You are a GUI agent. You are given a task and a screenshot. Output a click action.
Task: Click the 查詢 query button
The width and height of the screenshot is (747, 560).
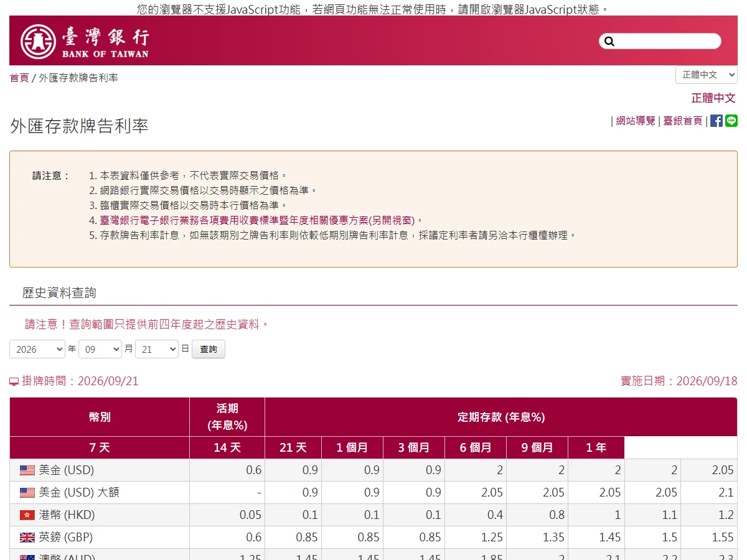click(209, 349)
